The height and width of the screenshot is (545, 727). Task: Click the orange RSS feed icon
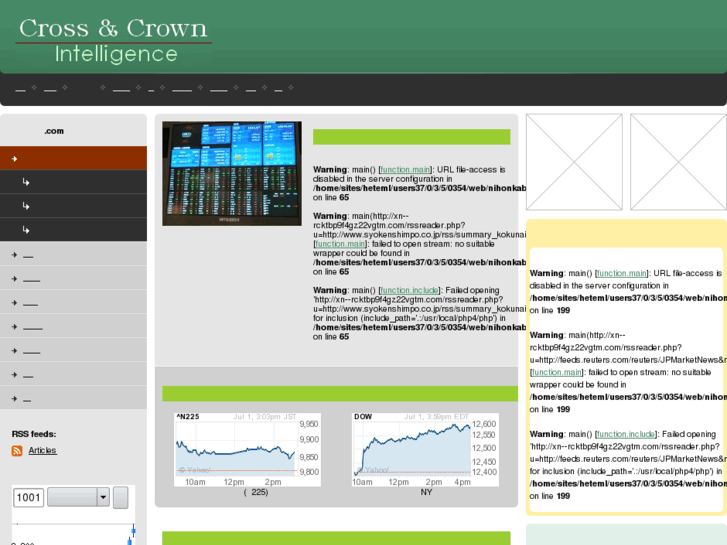17,450
